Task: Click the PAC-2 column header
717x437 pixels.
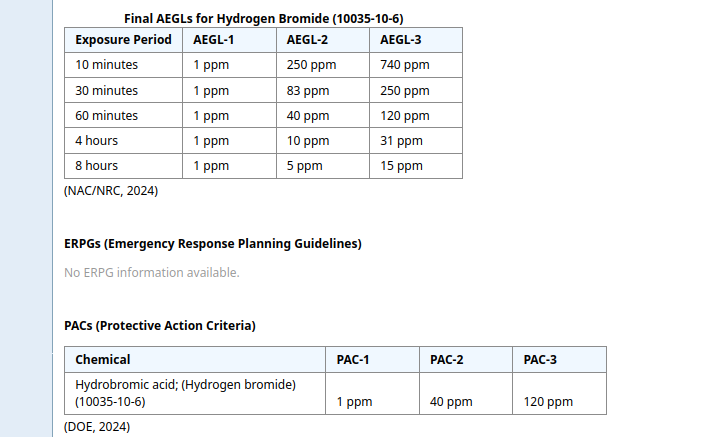Action: (x=447, y=360)
